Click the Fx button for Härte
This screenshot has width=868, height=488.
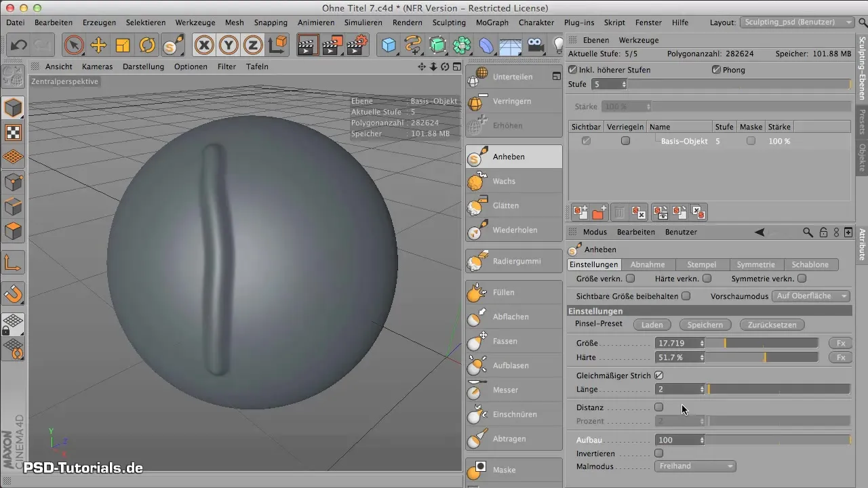[x=840, y=357]
